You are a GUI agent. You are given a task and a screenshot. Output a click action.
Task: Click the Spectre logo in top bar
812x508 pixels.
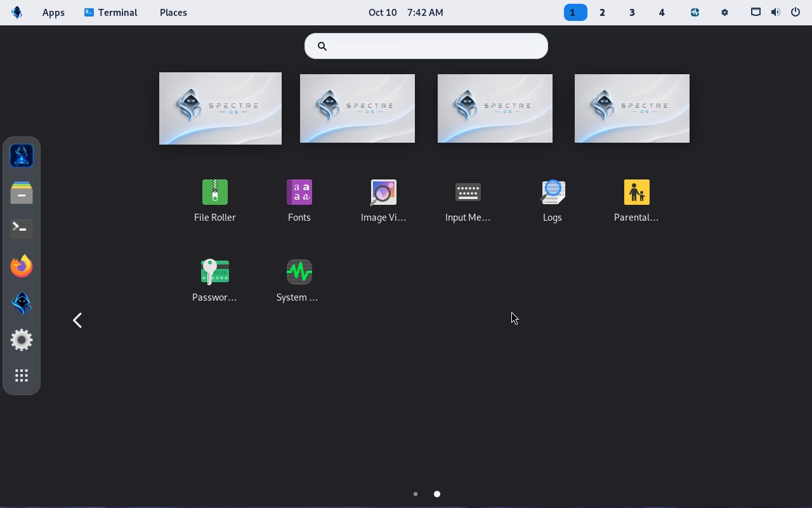tap(17, 12)
